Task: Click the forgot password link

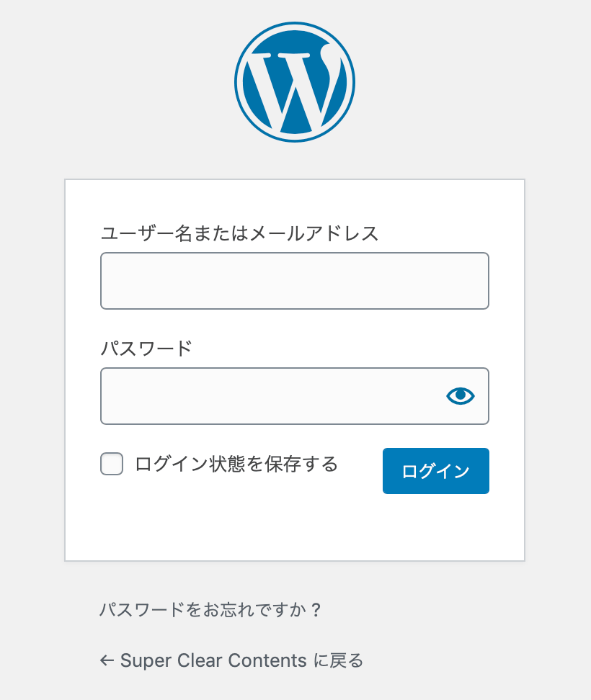Action: (x=210, y=609)
